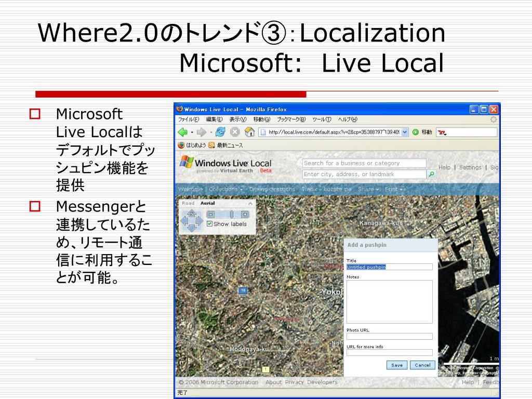
Task: Click the address bar URL field
Action: 334,132
